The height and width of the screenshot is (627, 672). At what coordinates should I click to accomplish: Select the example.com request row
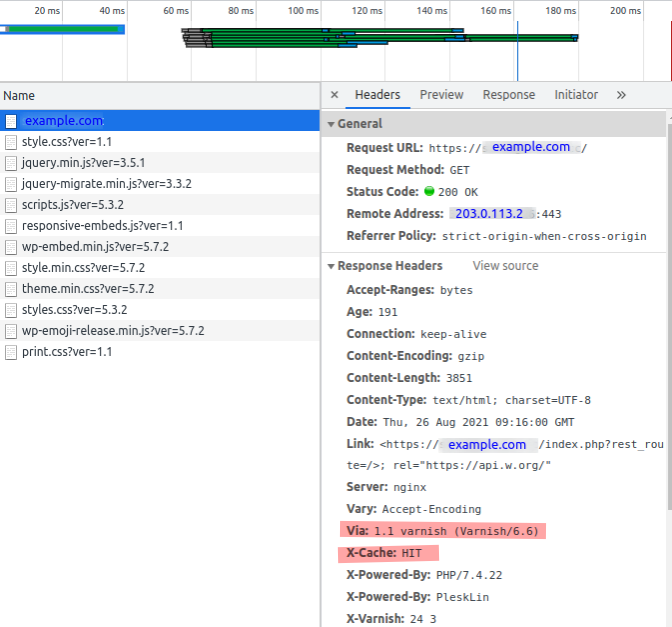coord(159,121)
